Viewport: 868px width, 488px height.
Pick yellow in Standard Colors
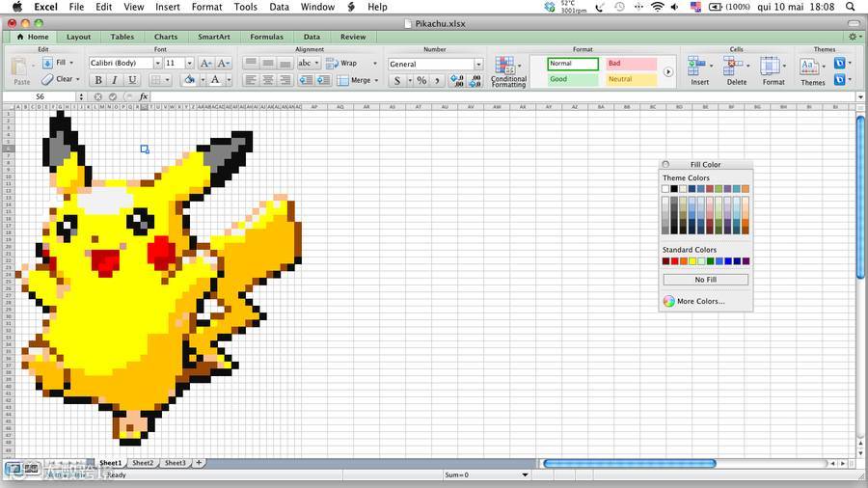(x=692, y=261)
